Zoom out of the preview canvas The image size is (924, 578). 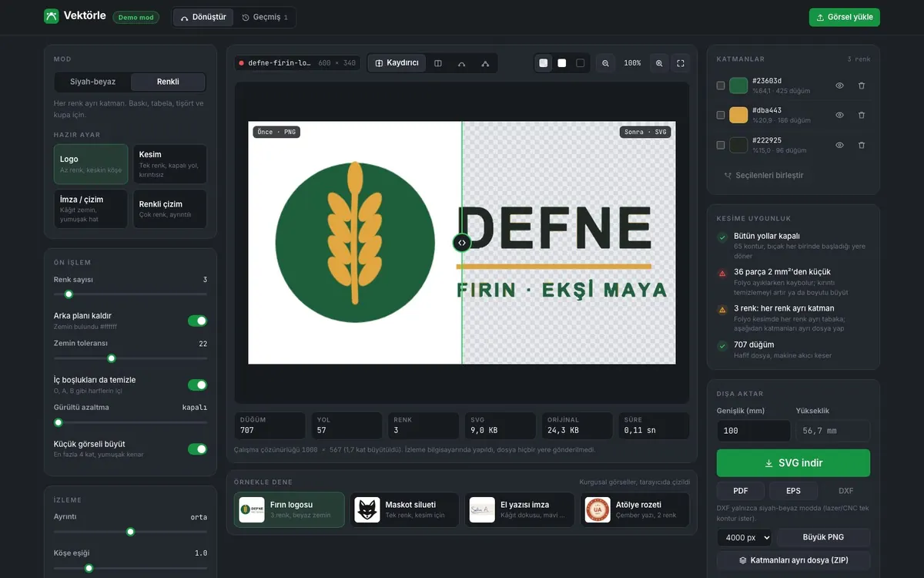[606, 63]
